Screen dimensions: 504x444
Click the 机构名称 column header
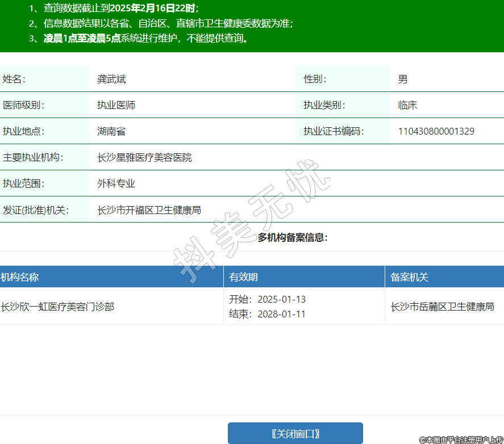[x=20, y=277]
